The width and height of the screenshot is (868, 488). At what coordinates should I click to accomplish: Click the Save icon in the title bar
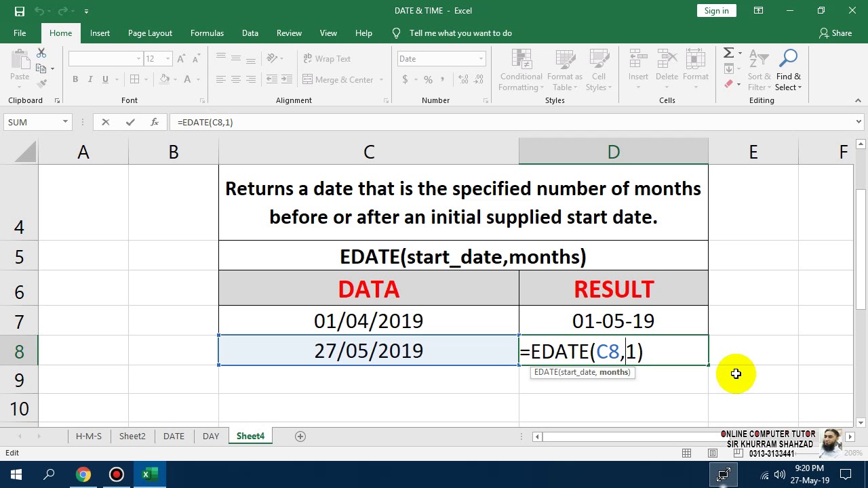click(20, 11)
